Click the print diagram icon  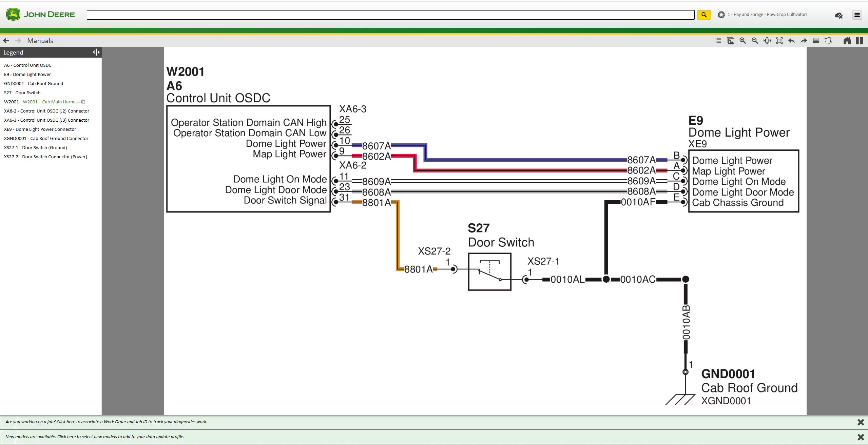(815, 40)
